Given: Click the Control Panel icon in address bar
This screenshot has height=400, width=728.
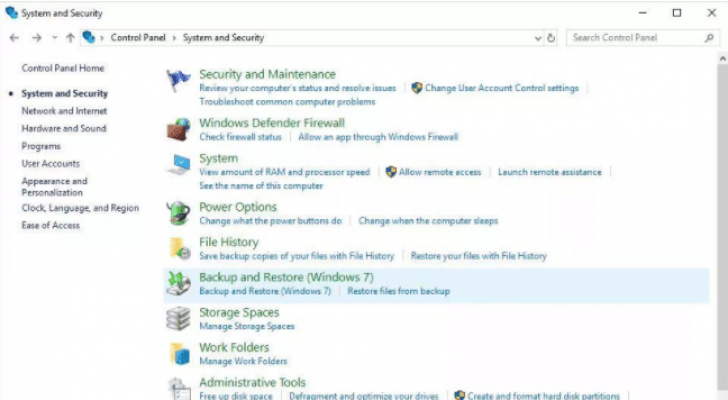Looking at the screenshot, I should point(89,37).
